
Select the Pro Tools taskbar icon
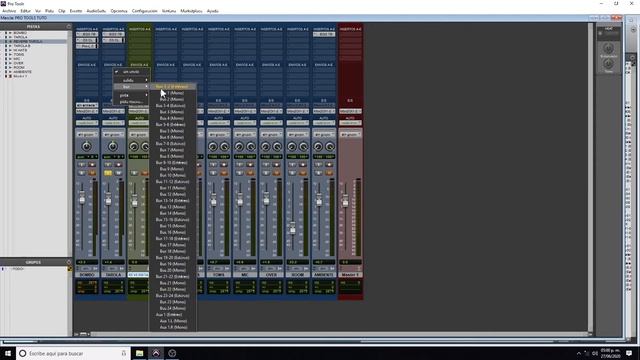(x=156, y=353)
